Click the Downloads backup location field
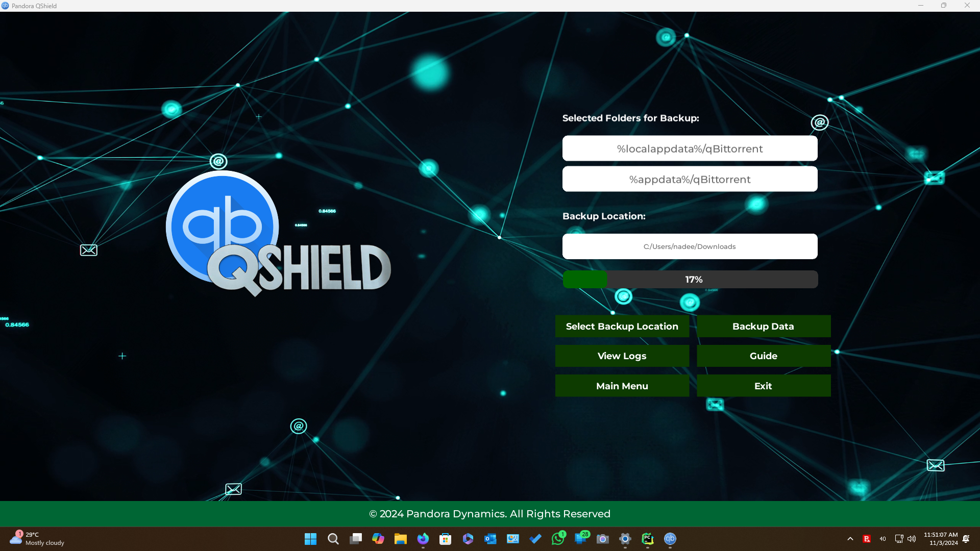The image size is (980, 551). click(x=690, y=246)
